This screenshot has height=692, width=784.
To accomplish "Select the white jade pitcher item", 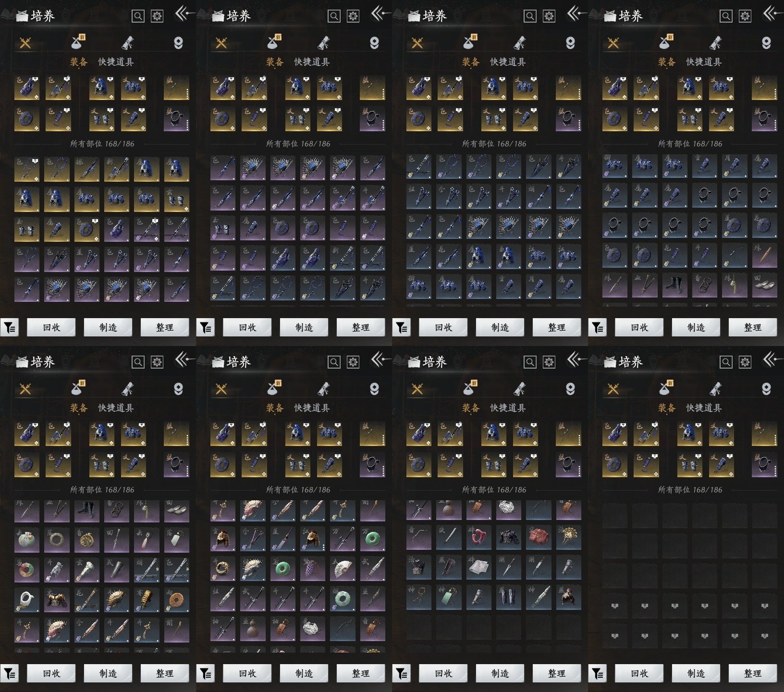I will tap(26, 599).
